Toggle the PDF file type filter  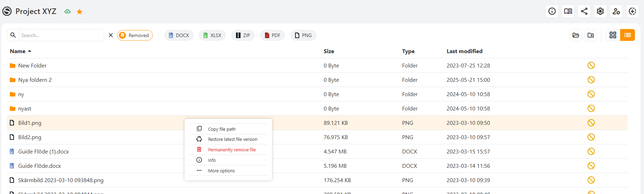coord(272,35)
